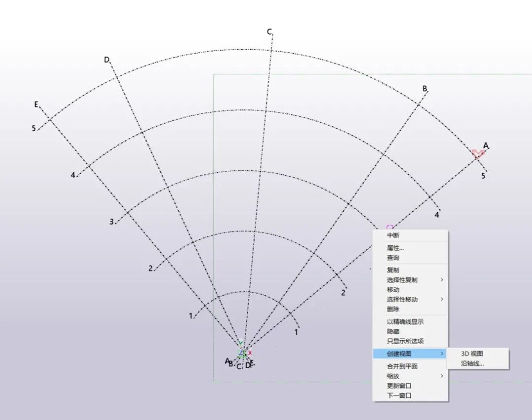This screenshot has width=532, height=420.
Task: Click 中断 in the context menu
Action: 410,235
